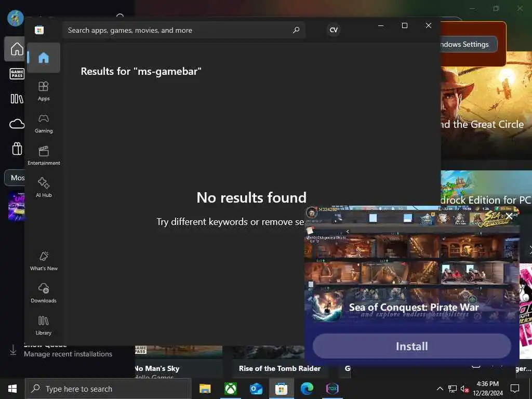Open Downloads in Store sidebar

click(x=44, y=293)
